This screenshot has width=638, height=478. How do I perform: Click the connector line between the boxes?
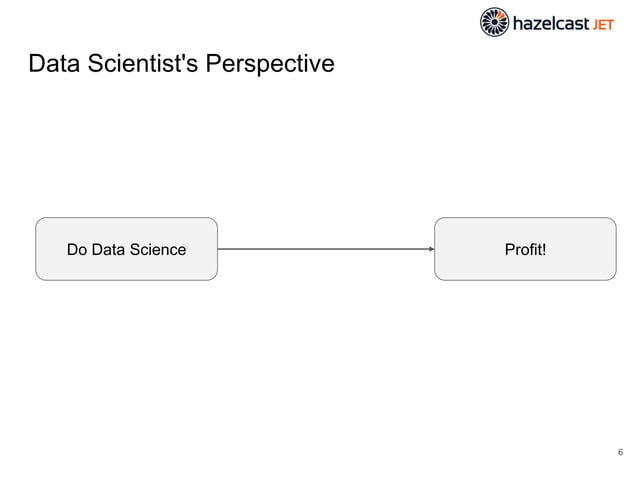click(x=326, y=249)
